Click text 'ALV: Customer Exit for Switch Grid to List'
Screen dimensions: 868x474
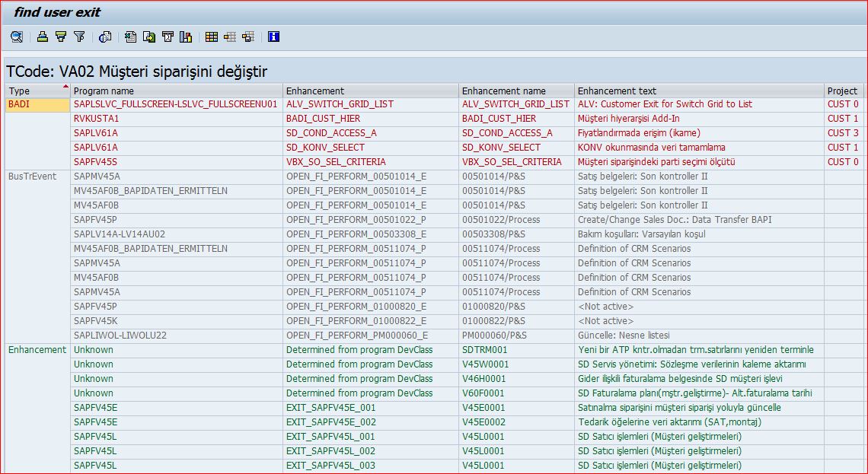(665, 104)
